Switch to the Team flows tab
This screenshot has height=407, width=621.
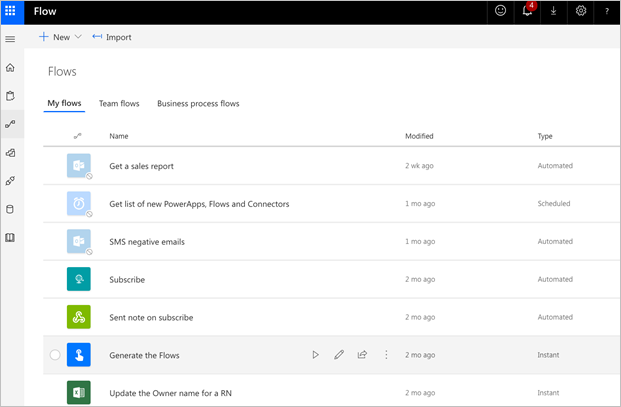pos(119,104)
